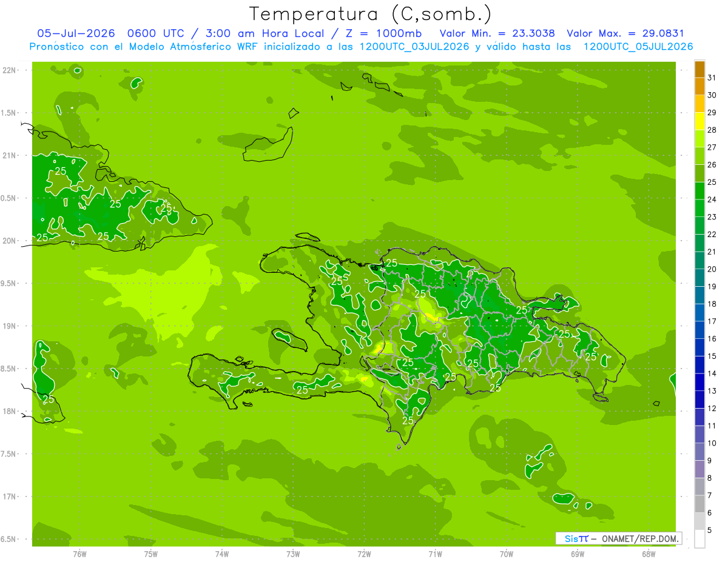Viewport: 728px width, 562px height.
Task: Click the "0600 UTC" time text
Action: coord(156,33)
